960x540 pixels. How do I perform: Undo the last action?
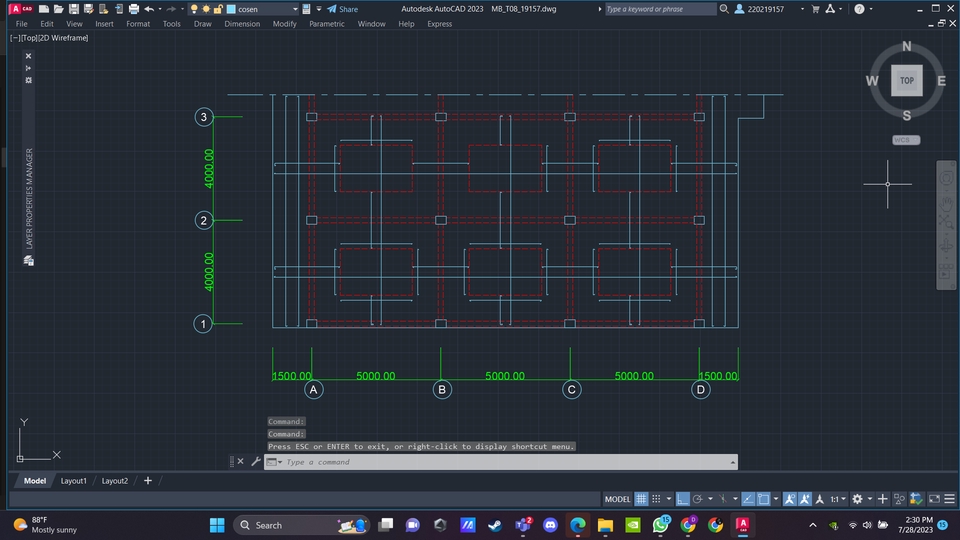(x=149, y=9)
